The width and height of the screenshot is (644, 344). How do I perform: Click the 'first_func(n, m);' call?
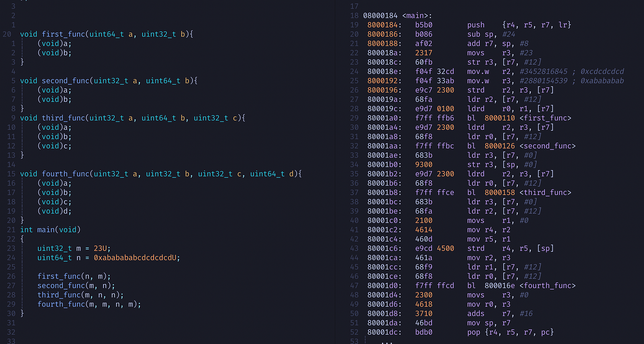tap(74, 276)
